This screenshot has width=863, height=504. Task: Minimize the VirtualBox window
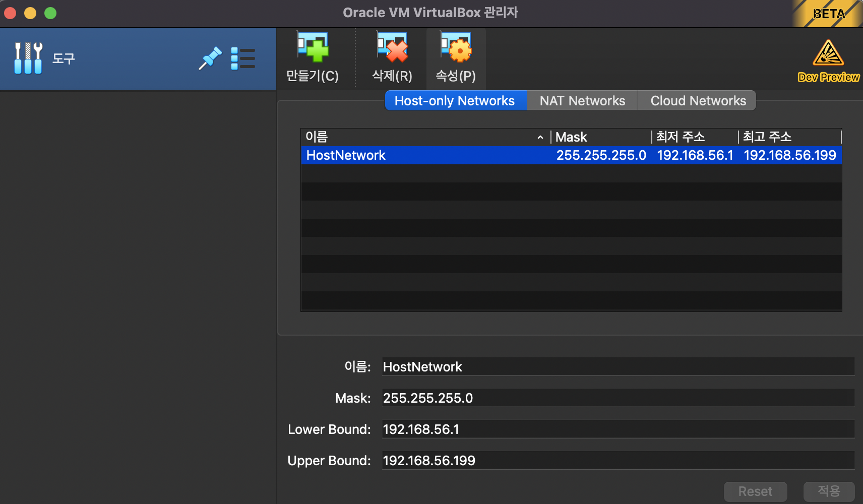pos(30,13)
